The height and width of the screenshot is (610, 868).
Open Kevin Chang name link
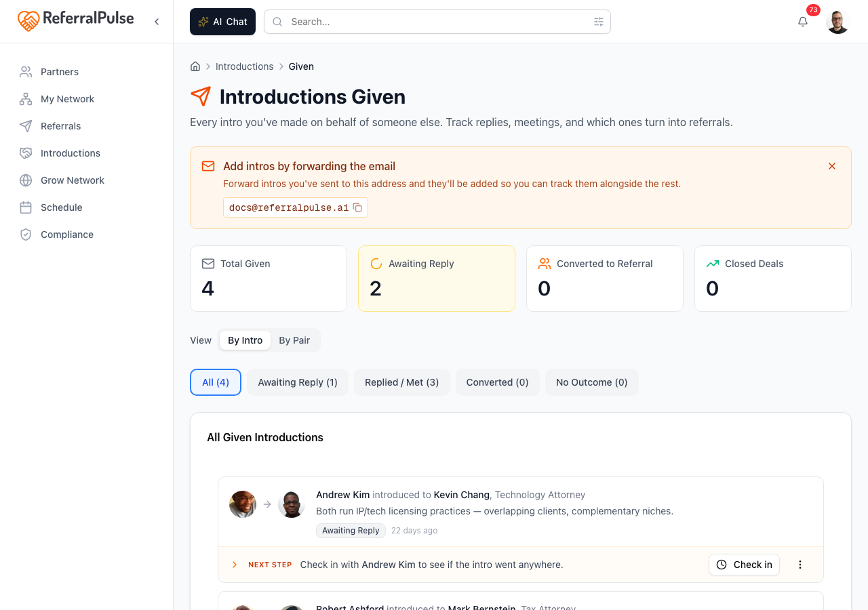(462, 495)
